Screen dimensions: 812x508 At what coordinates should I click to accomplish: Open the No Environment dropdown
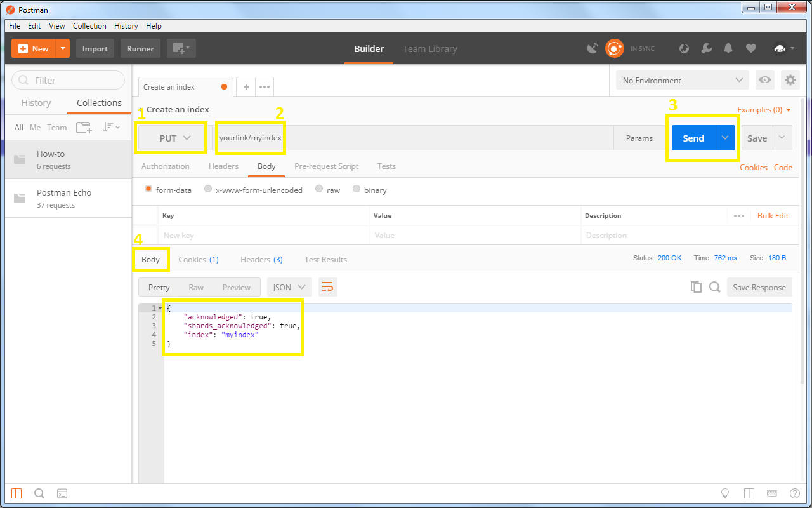[x=683, y=80]
